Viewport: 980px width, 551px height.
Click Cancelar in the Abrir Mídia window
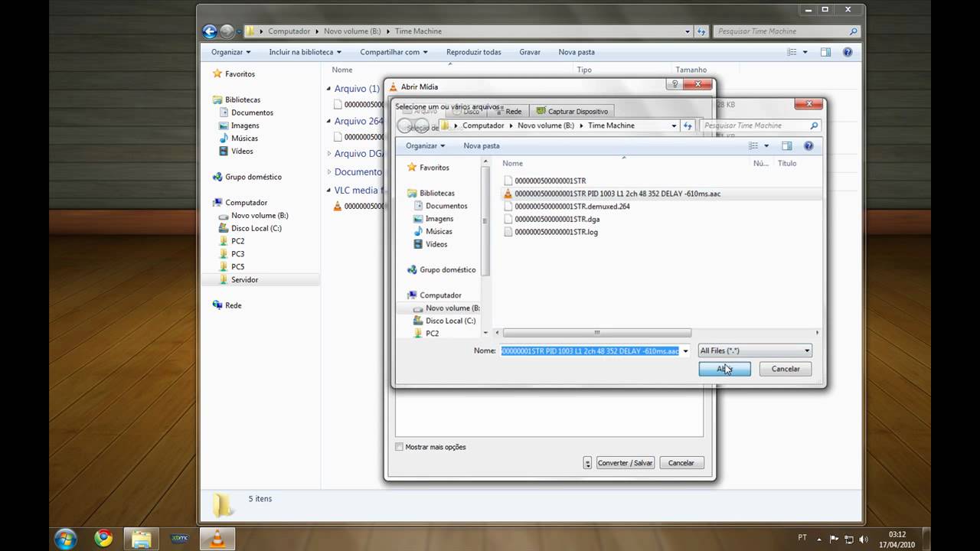click(x=681, y=463)
